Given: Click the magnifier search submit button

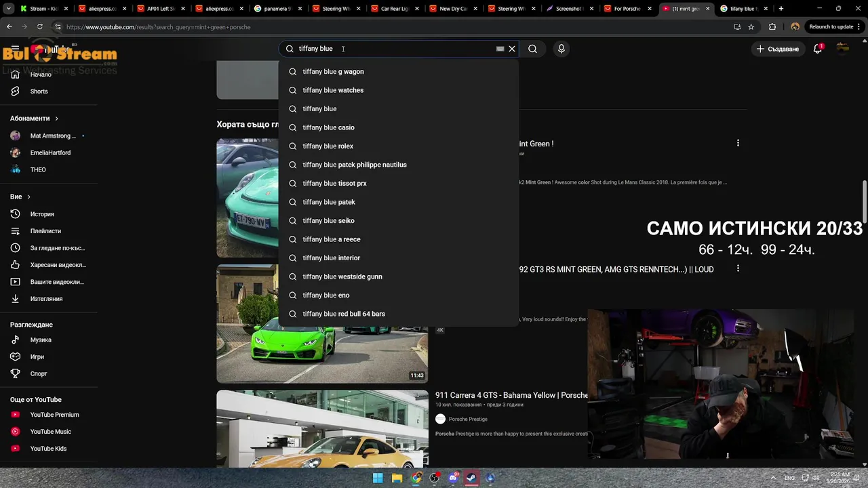Looking at the screenshot, I should pos(532,49).
